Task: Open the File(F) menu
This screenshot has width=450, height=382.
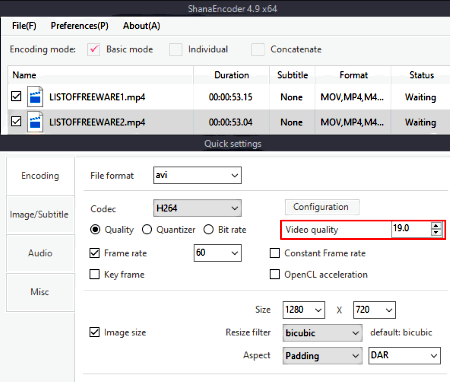Action: coord(24,26)
